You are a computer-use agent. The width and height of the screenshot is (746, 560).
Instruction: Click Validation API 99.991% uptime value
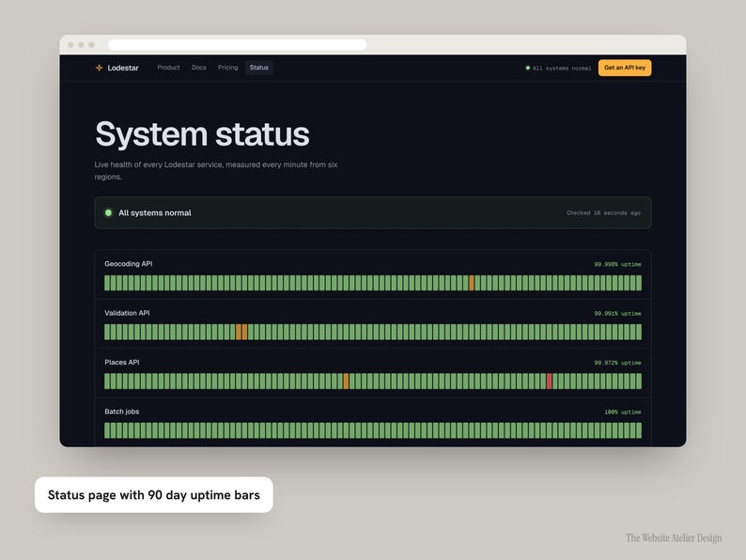[617, 314]
